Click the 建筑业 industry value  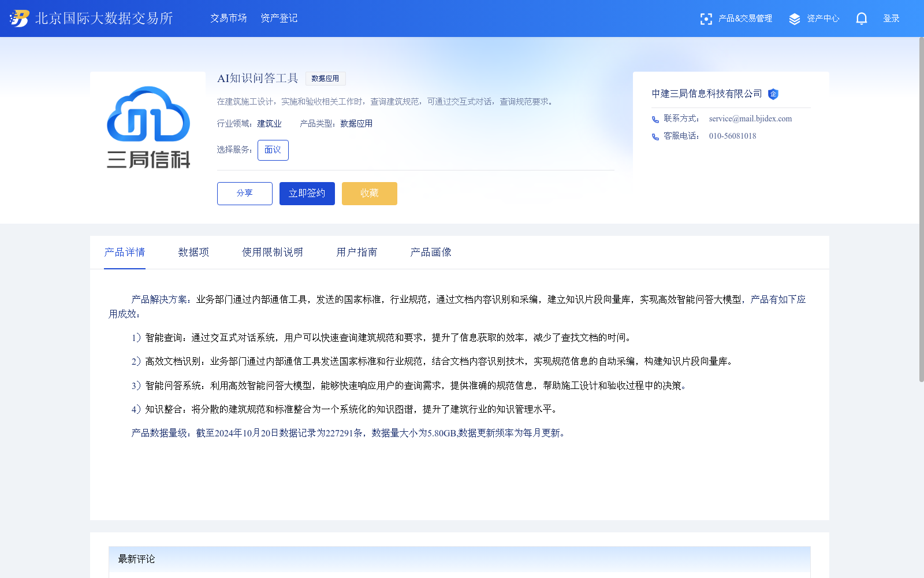(270, 124)
